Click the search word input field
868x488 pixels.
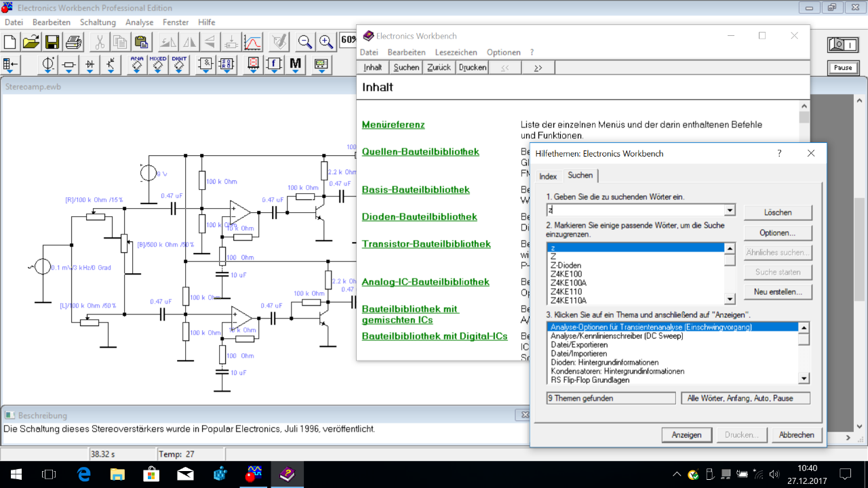click(635, 211)
